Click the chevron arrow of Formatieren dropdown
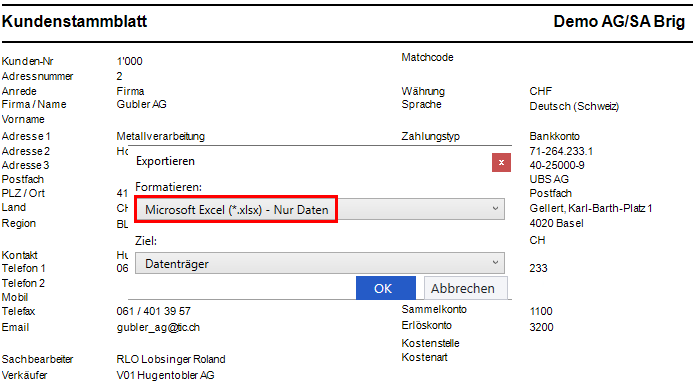Image resolution: width=693 pixels, height=385 pixels. tap(495, 209)
